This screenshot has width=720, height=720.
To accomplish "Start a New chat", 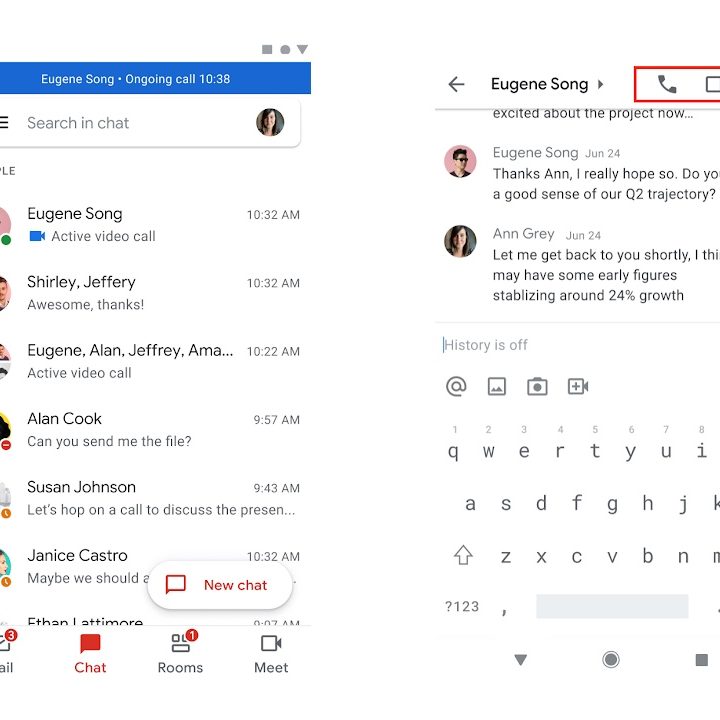I will tap(220, 585).
